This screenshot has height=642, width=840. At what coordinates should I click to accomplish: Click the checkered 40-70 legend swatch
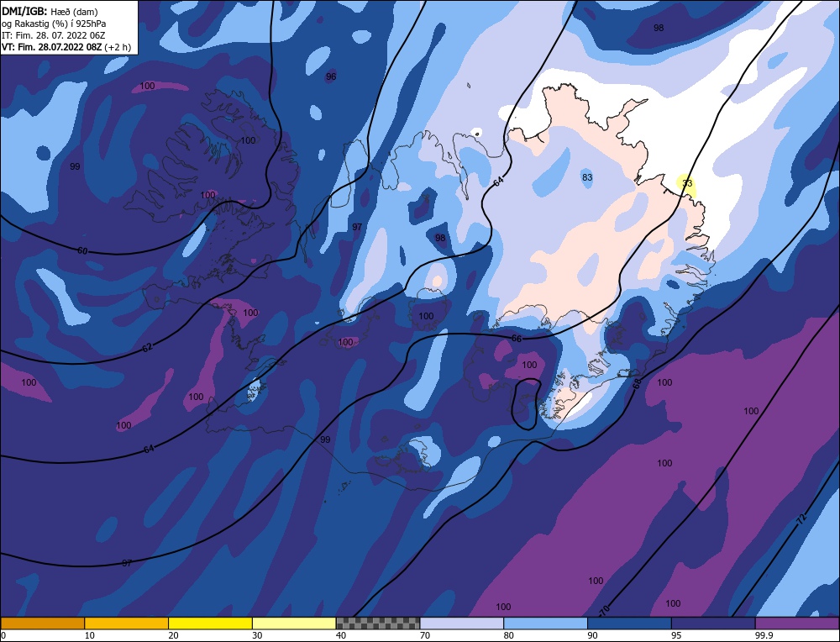click(x=378, y=623)
